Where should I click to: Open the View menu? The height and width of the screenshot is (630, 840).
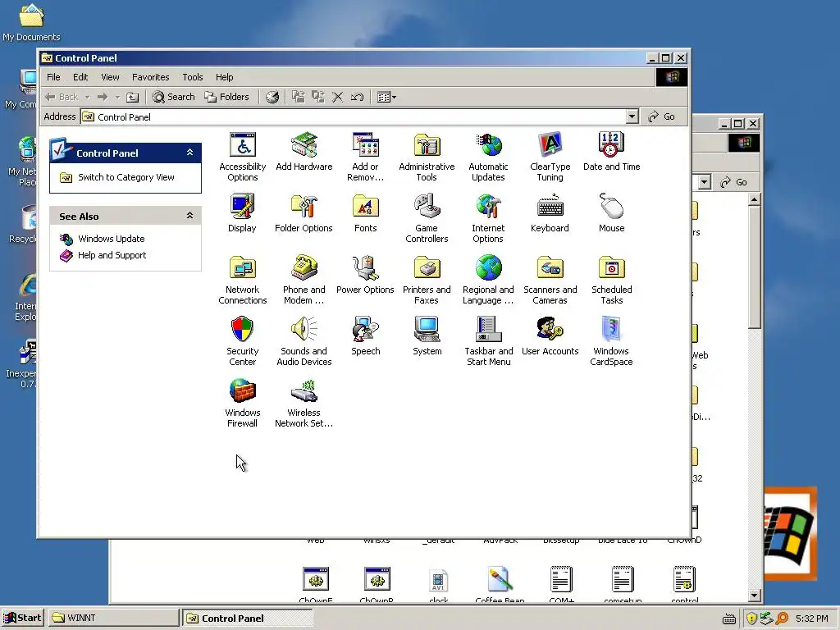(110, 77)
